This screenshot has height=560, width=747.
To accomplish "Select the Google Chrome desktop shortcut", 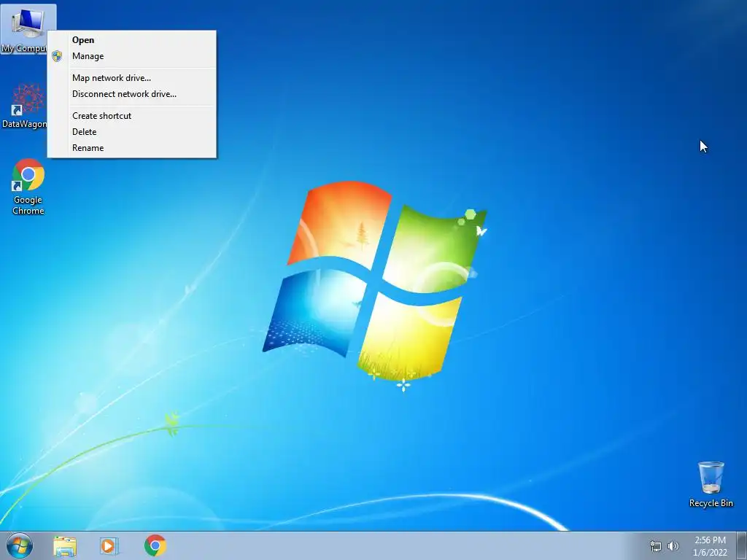I will pyautogui.click(x=28, y=186).
